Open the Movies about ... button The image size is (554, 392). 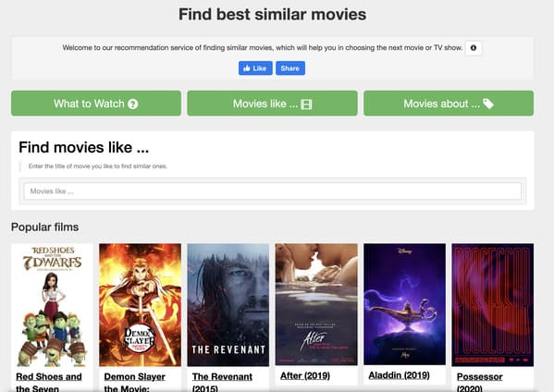coord(449,104)
